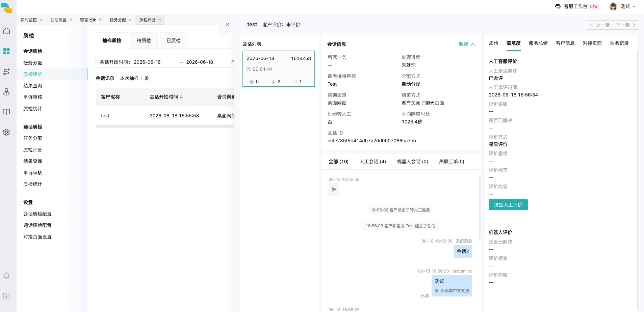
Task: Close the 实时监控 tab
Action: click(41, 20)
